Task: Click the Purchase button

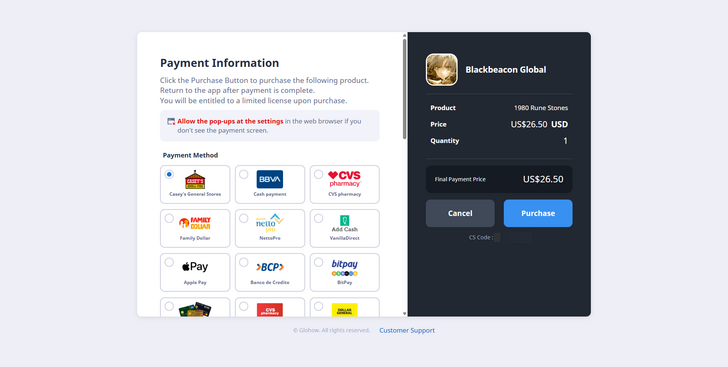Action: point(538,213)
